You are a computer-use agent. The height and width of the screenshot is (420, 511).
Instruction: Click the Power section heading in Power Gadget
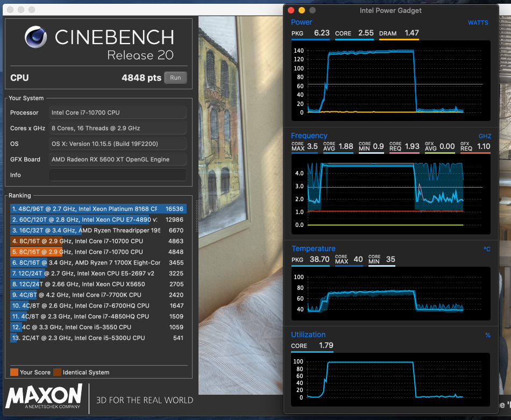pyautogui.click(x=301, y=22)
